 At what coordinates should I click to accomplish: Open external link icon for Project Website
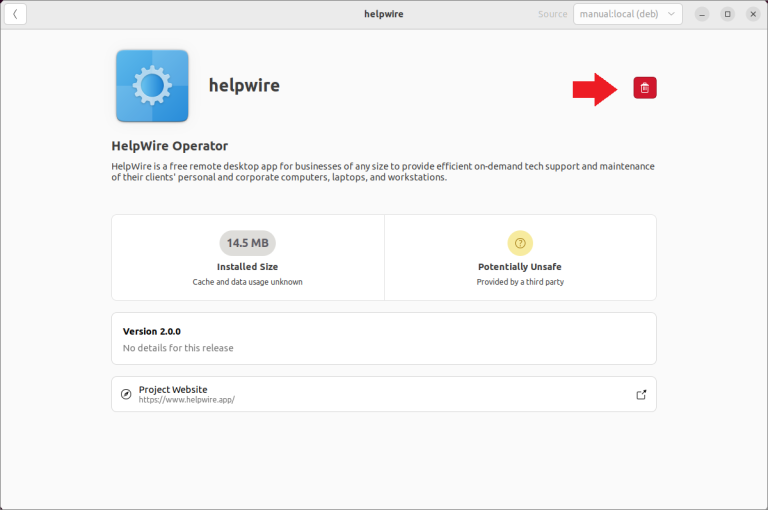pyautogui.click(x=641, y=394)
